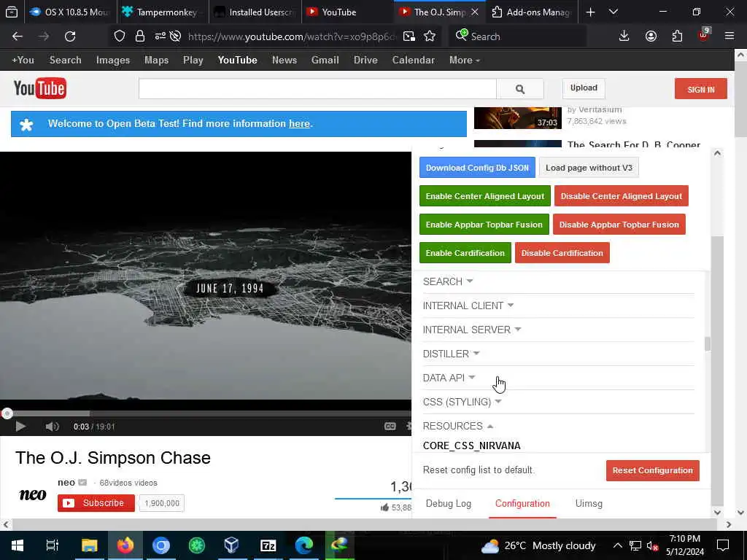Click Download Config Db JSON button

coord(477,168)
